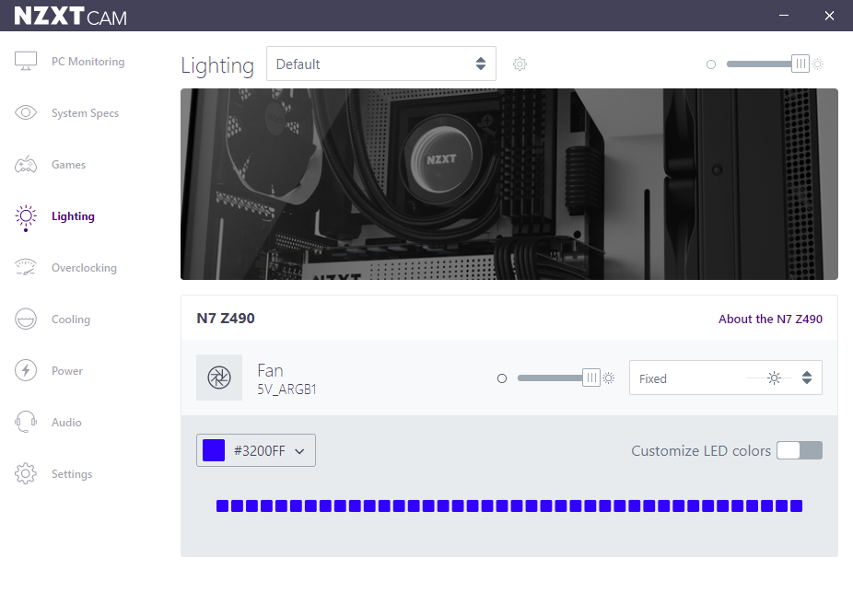Click the Fan channel name text
The width and height of the screenshot is (853, 616).
(x=271, y=371)
